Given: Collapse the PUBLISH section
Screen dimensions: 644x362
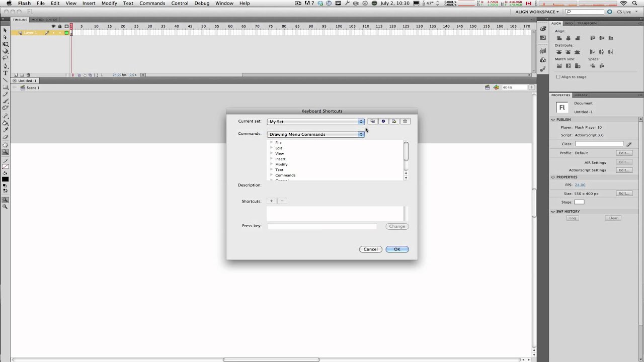Looking at the screenshot, I should (x=553, y=120).
